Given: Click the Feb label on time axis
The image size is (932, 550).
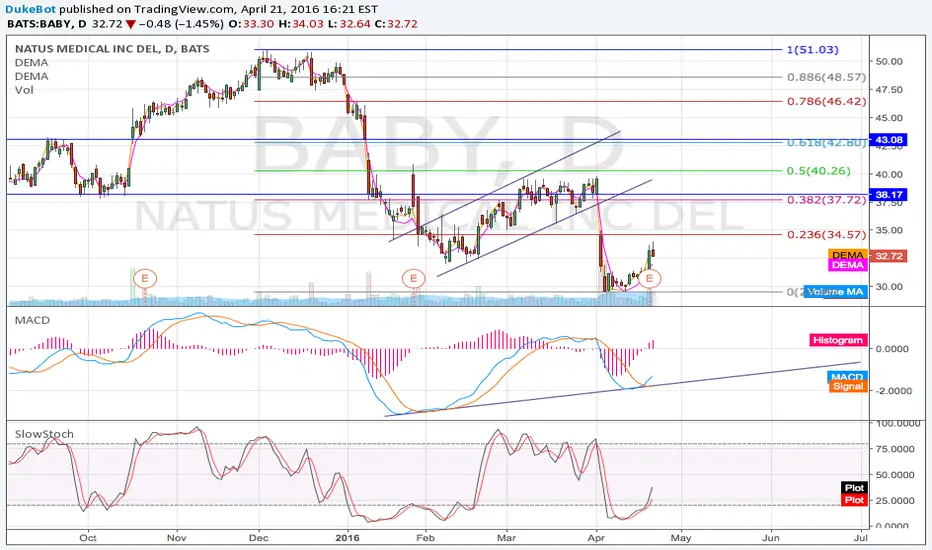Looking at the screenshot, I should click(x=426, y=538).
